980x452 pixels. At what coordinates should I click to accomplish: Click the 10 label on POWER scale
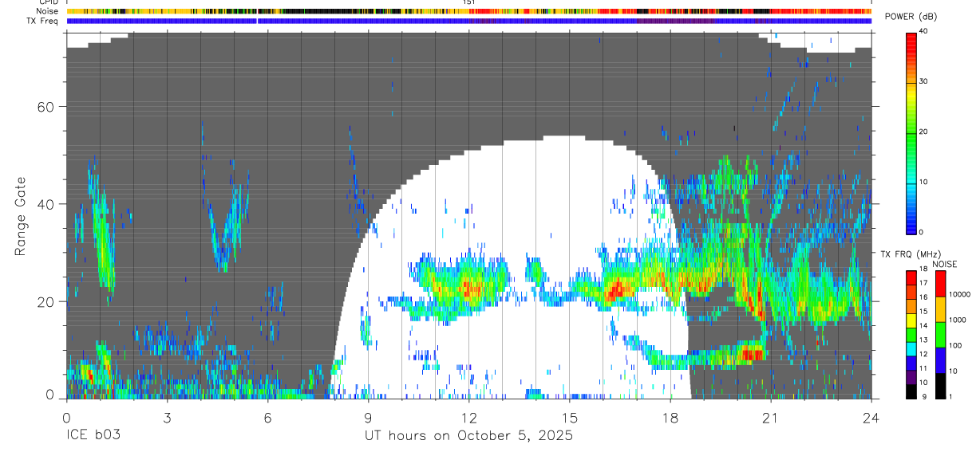coord(924,182)
